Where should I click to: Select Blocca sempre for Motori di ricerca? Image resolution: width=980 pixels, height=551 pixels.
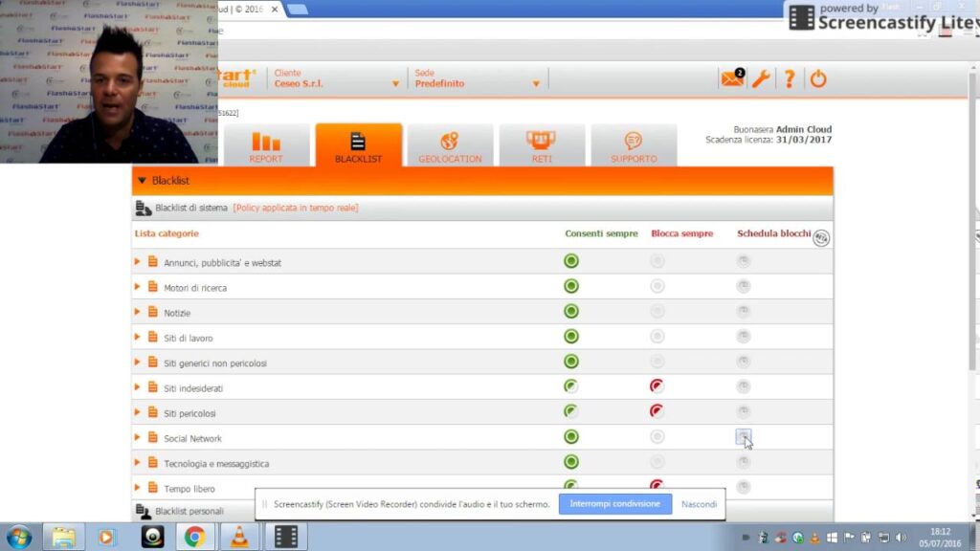657,286
